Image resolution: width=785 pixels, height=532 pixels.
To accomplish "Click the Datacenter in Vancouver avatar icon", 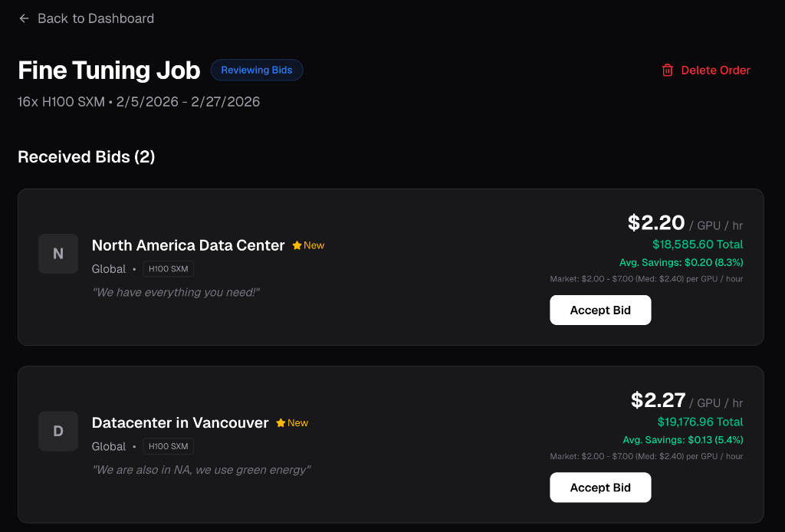I will tap(57, 431).
